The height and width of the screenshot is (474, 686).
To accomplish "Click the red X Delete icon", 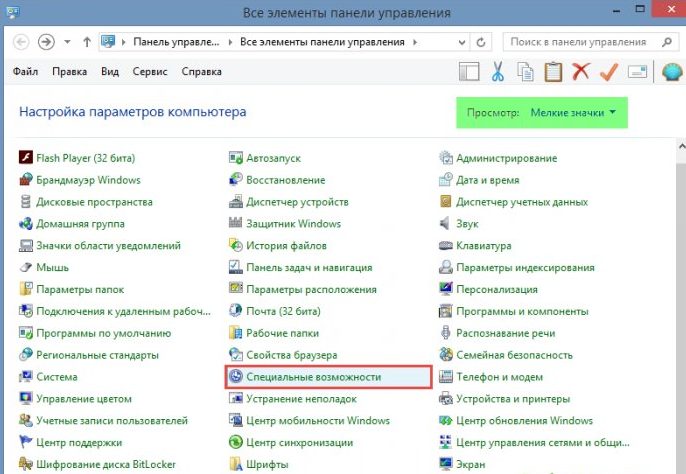I will 581,72.
